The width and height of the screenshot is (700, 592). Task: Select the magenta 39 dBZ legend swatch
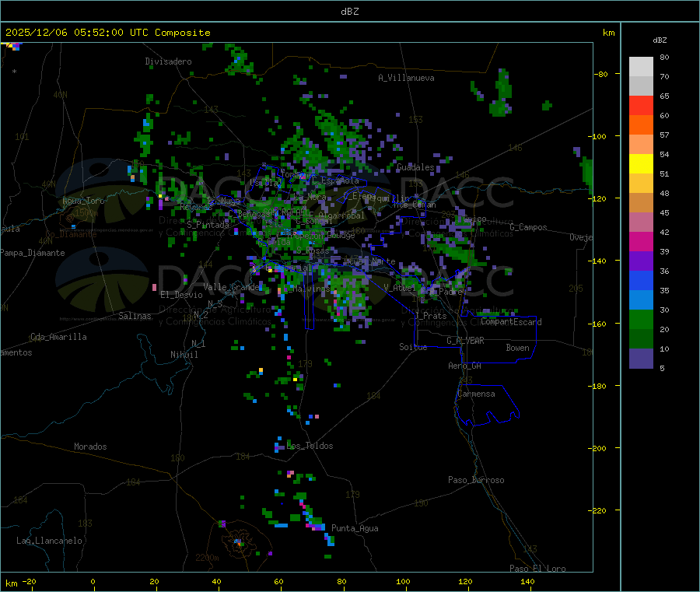click(x=641, y=241)
